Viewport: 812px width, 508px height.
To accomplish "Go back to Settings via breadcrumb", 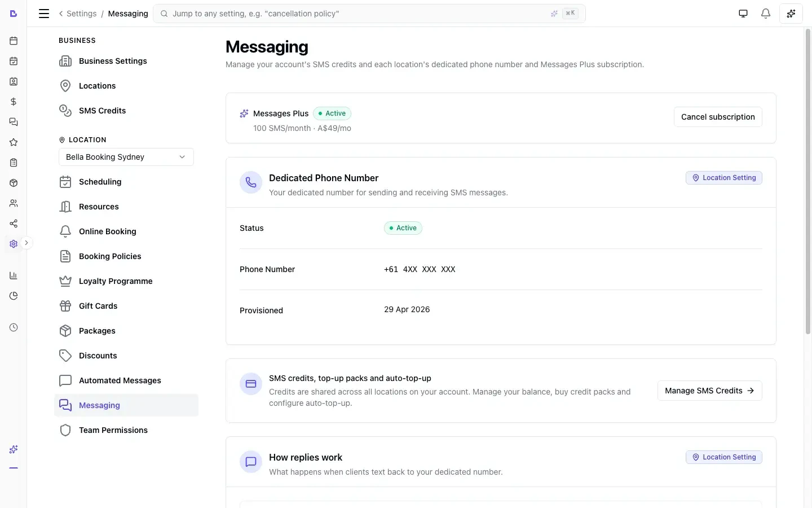I will 78,14.
